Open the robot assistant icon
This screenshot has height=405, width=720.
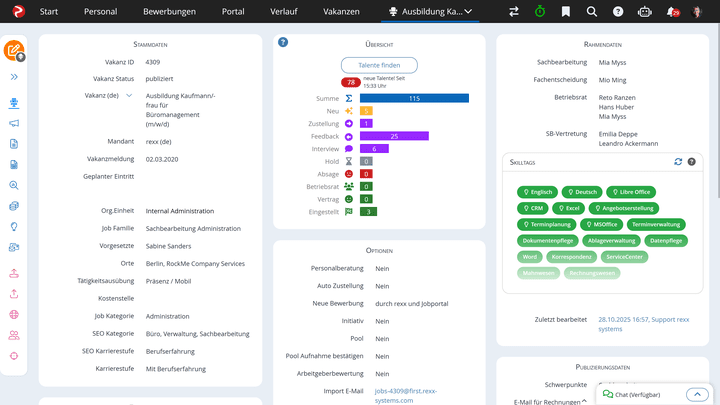(x=644, y=12)
